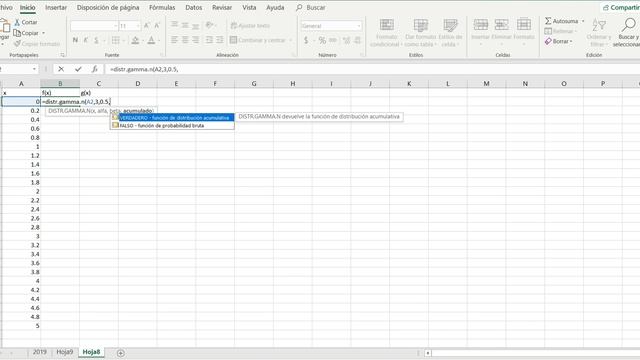This screenshot has width=640, height=360.
Task: Click the Rellenar button
Action: click(x=560, y=31)
